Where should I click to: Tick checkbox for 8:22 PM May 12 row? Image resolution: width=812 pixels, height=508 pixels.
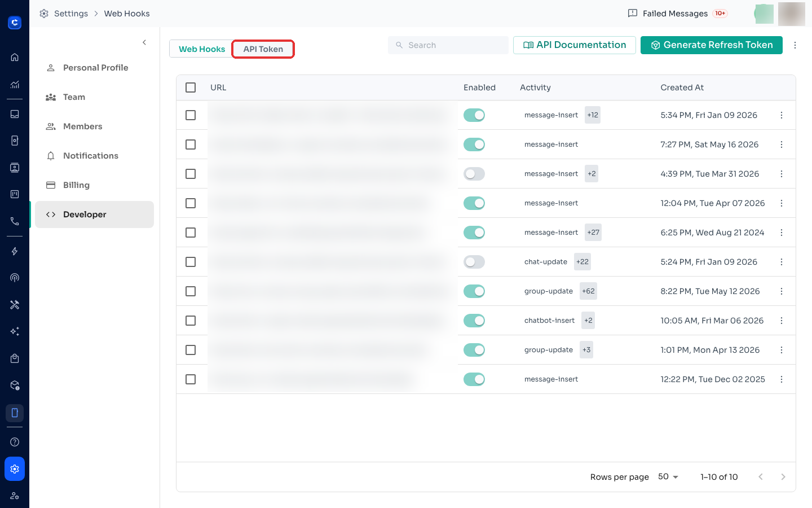[191, 291]
